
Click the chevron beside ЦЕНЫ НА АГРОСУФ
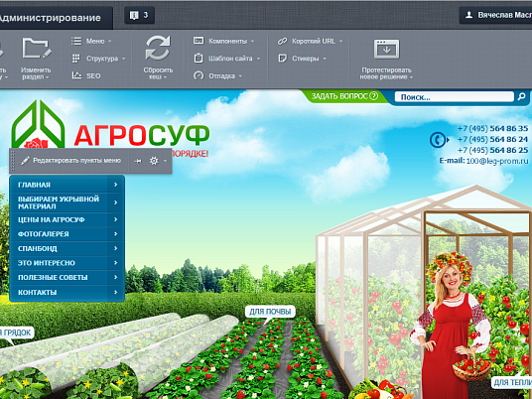click(x=116, y=219)
